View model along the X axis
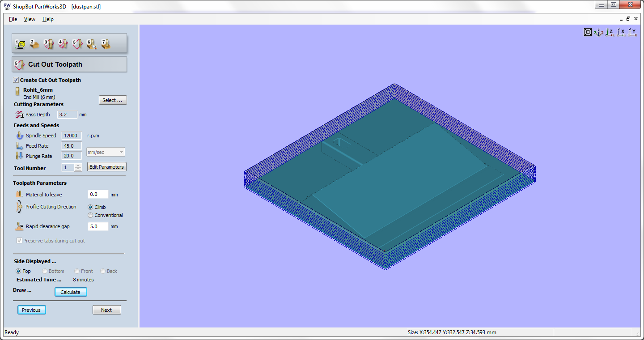The image size is (644, 340). point(621,32)
